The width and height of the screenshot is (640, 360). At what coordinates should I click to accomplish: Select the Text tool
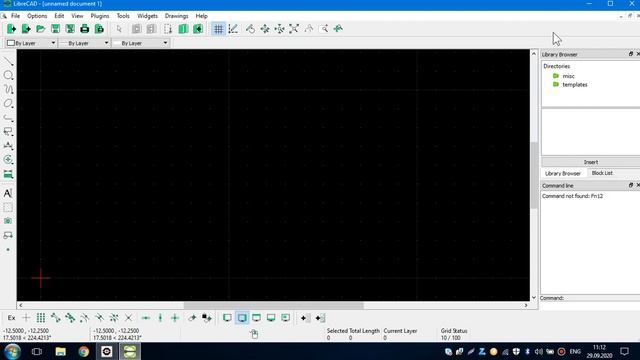pyautogui.click(x=8, y=193)
